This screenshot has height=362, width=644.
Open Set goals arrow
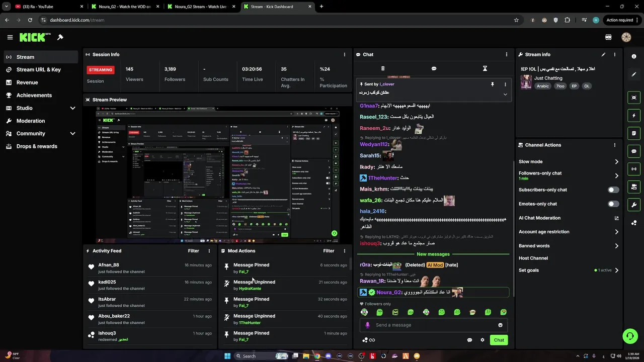pyautogui.click(x=616, y=270)
